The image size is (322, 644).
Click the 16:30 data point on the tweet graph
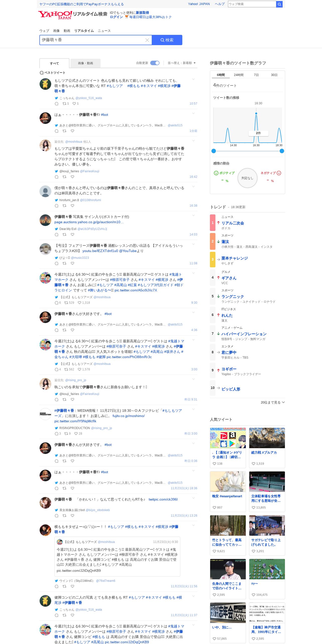coord(256,114)
